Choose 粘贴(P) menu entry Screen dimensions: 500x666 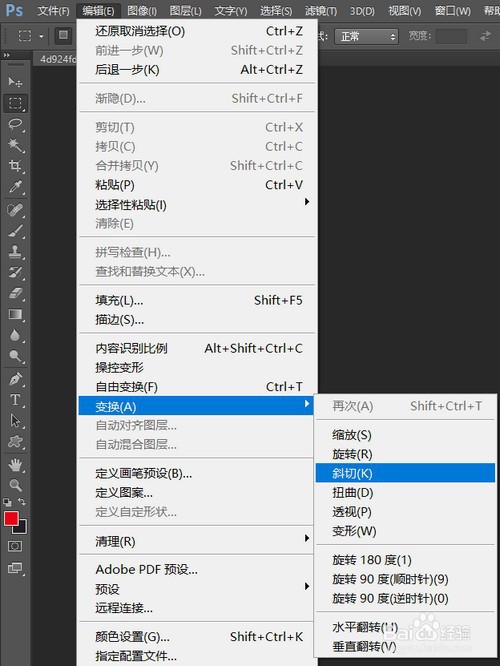coord(198,185)
